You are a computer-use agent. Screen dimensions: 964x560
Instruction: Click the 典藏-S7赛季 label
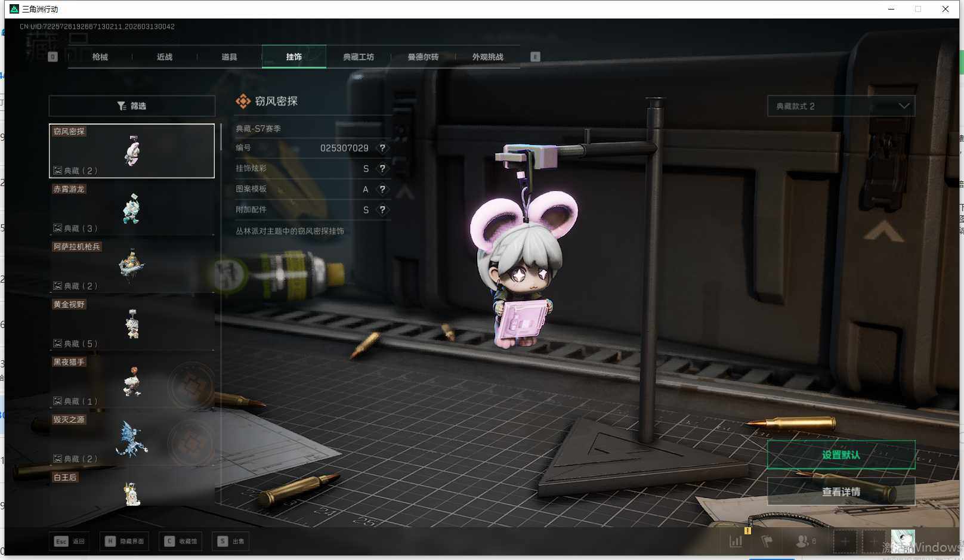(x=258, y=128)
